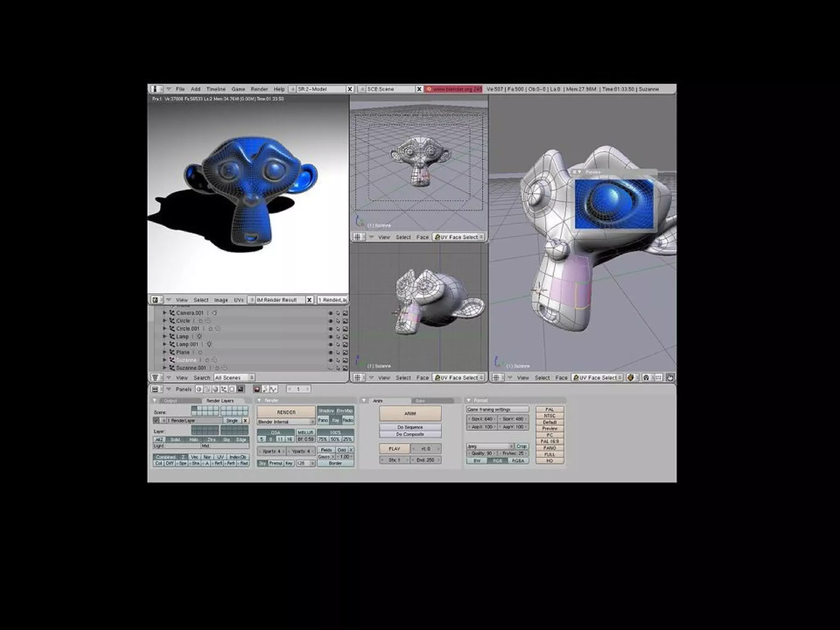Click the Render buttons sub-context icon

pyautogui.click(x=257, y=389)
